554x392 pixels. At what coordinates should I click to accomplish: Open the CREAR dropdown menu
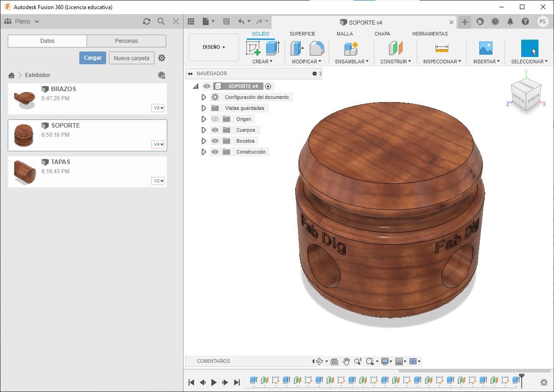(x=262, y=62)
